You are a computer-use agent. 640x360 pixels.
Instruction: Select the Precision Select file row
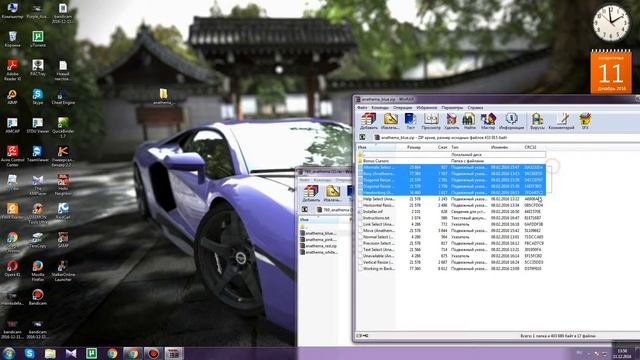451,243
